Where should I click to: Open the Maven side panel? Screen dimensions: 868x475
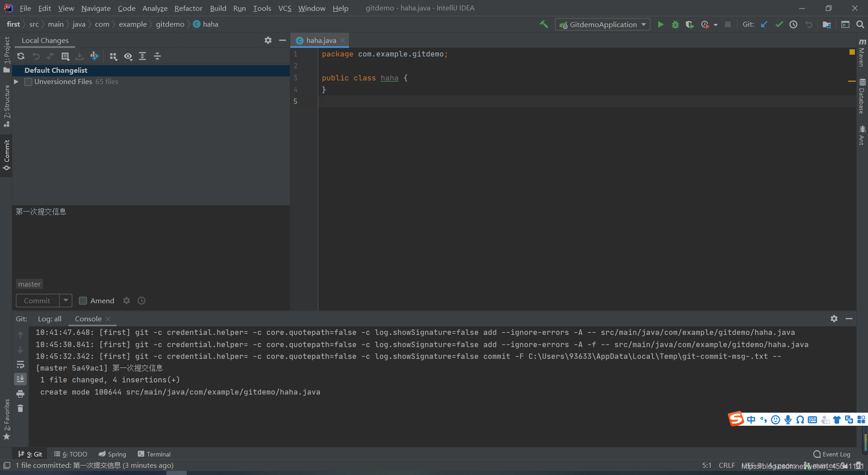(x=862, y=53)
